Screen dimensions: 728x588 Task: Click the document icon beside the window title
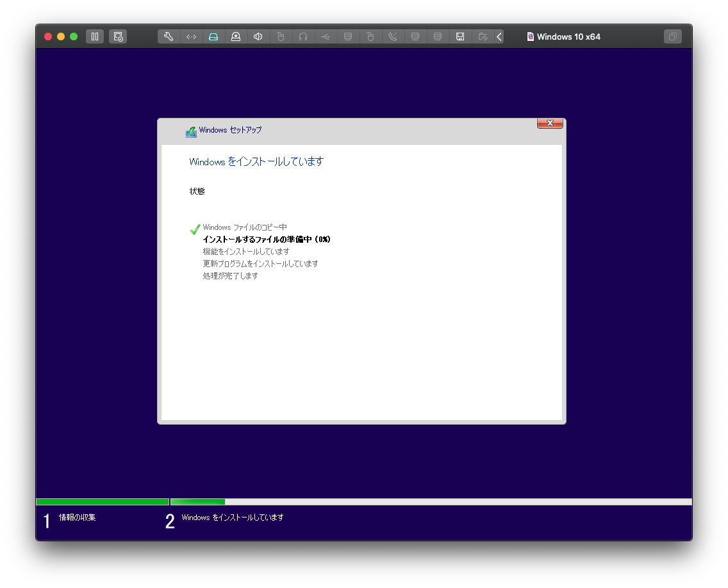click(530, 37)
